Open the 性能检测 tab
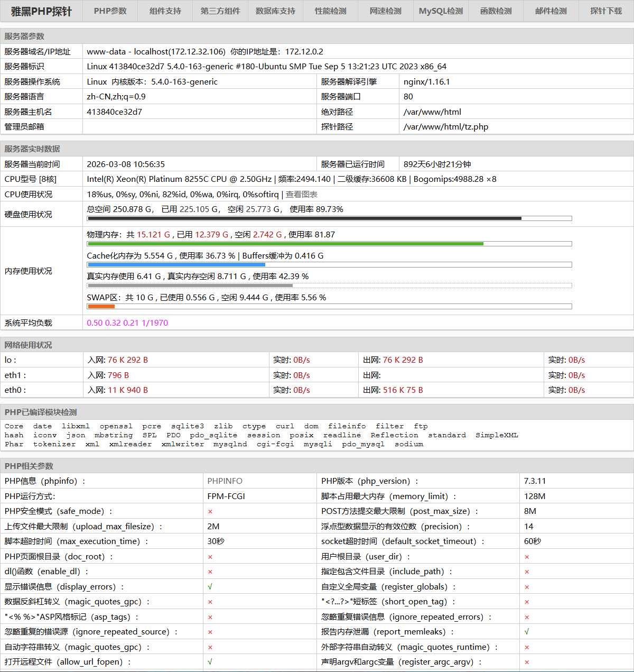 tap(330, 11)
